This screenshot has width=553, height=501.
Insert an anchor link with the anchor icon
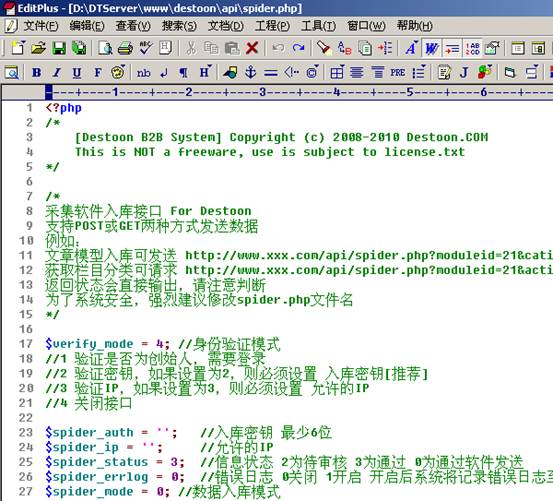coord(250,73)
